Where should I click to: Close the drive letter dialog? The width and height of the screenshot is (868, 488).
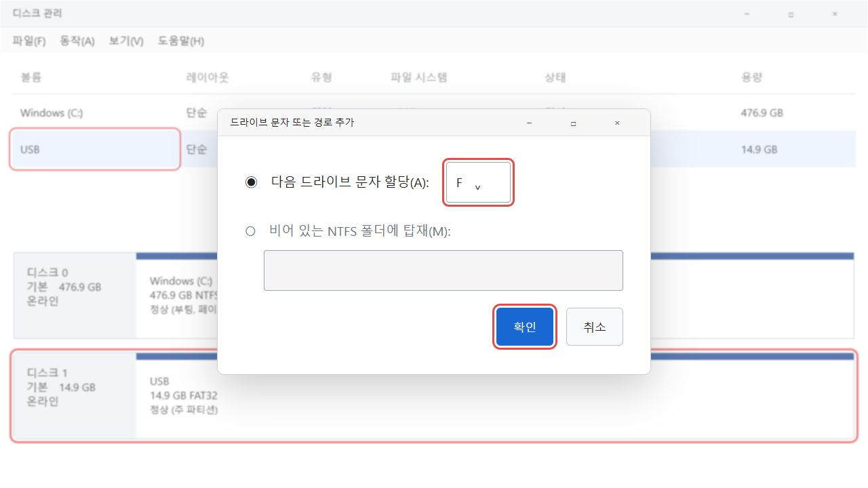[x=617, y=123]
